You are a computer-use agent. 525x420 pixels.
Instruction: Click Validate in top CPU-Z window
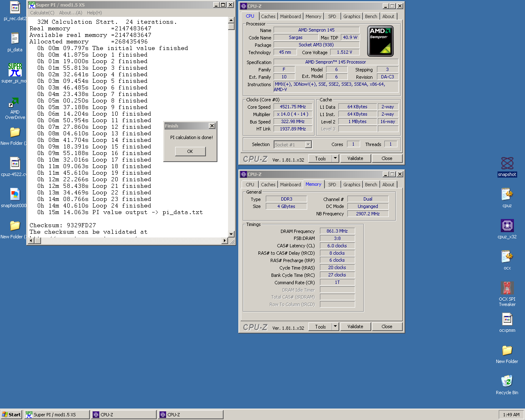[x=355, y=158]
